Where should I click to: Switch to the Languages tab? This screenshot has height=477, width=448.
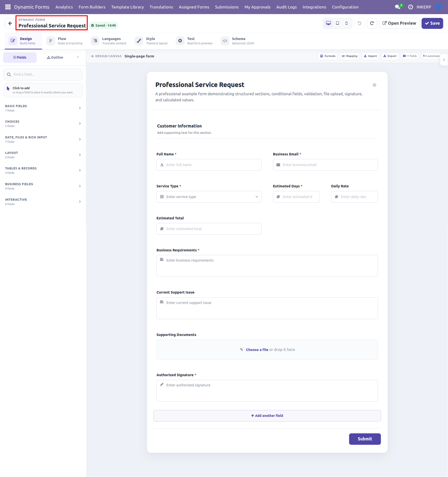click(x=109, y=41)
